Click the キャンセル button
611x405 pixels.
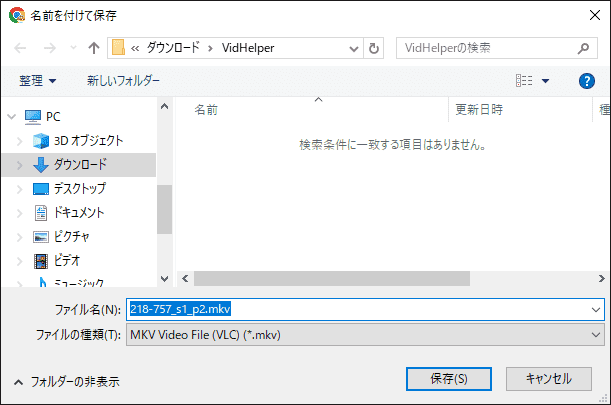coord(549,379)
